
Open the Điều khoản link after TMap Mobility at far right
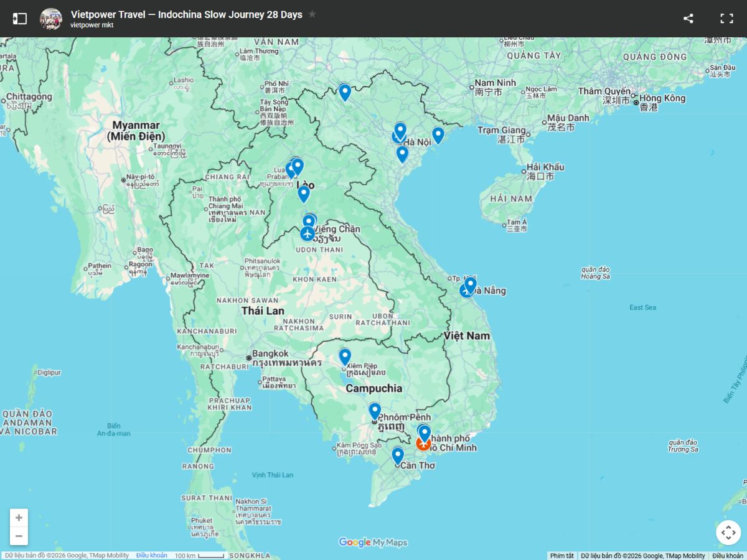pos(728,556)
